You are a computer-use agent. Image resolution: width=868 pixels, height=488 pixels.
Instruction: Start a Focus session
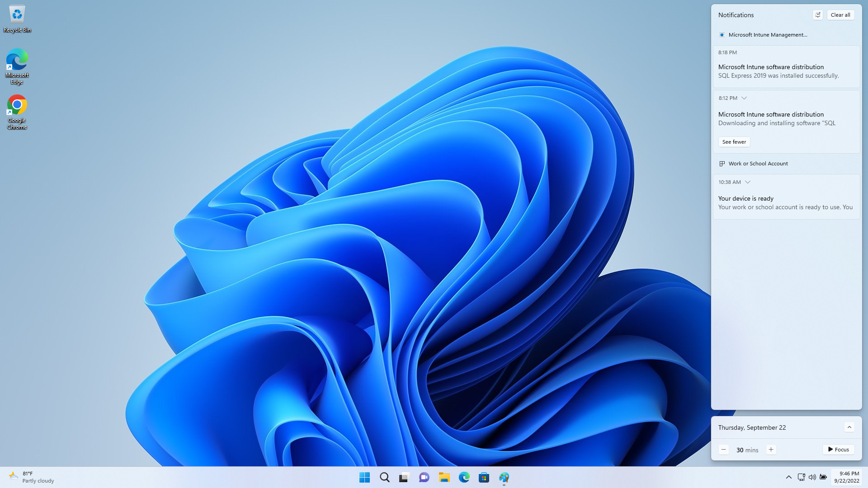click(x=838, y=450)
